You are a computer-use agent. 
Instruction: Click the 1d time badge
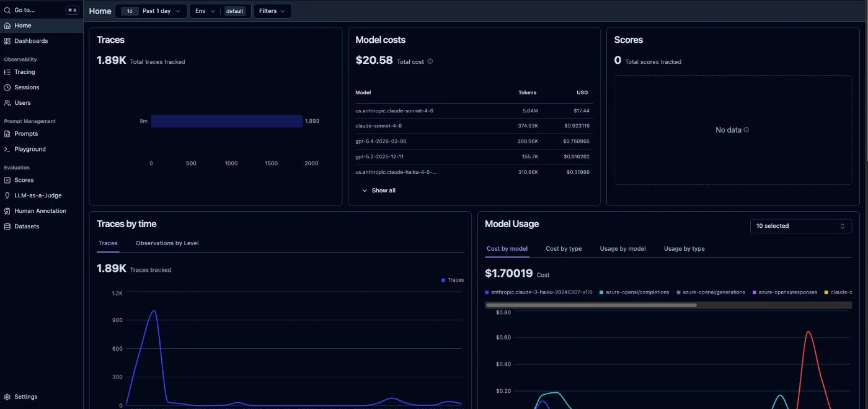point(130,11)
